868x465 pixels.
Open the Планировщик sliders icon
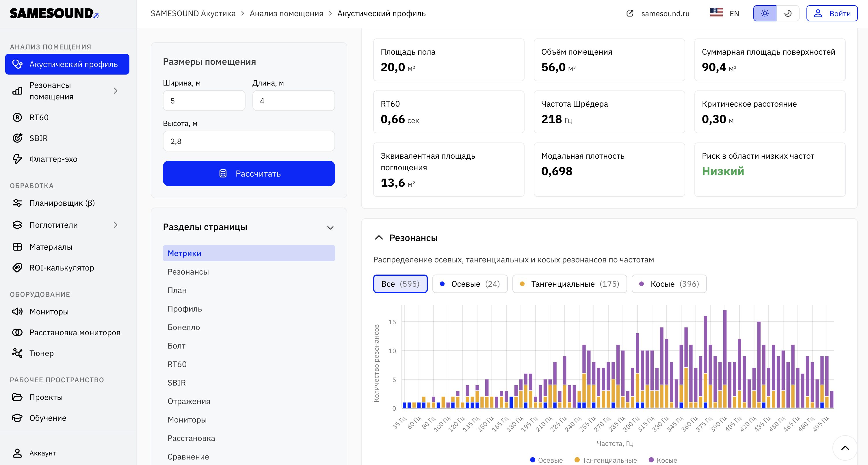[x=17, y=203]
